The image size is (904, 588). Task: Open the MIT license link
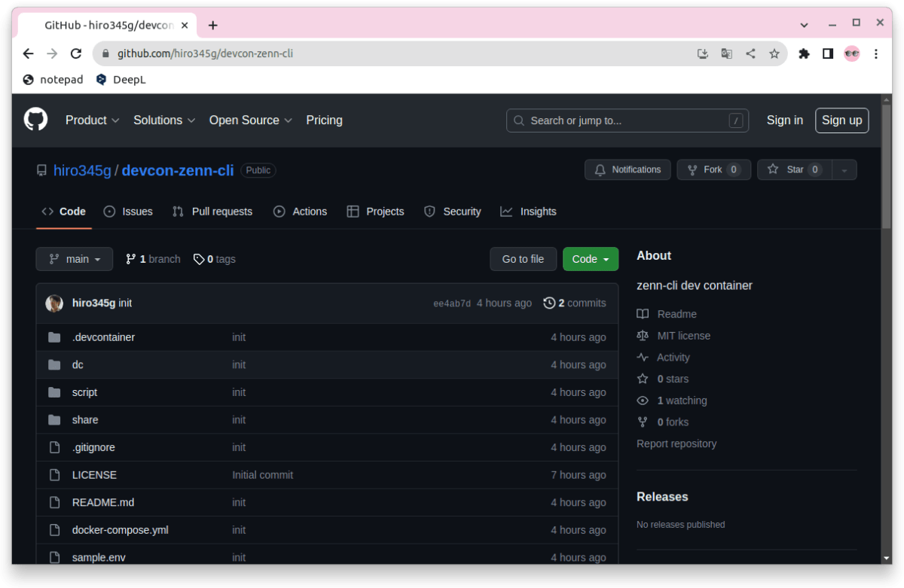coord(673,336)
